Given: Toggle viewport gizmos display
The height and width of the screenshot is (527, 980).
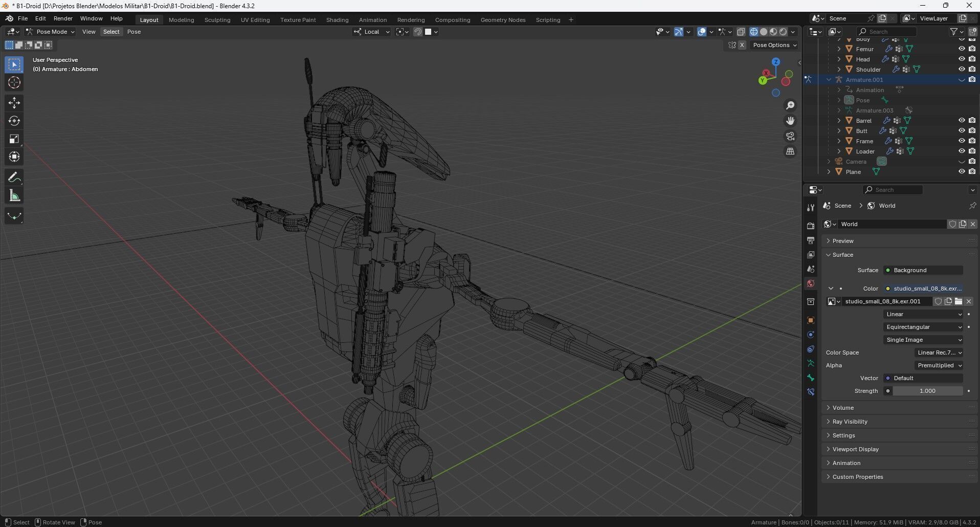Looking at the screenshot, I should coord(678,32).
